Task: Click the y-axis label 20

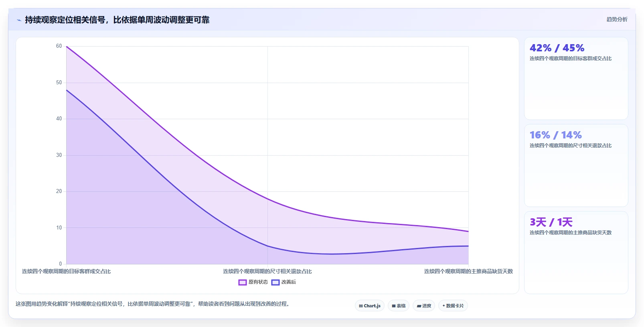Action: coord(59,191)
